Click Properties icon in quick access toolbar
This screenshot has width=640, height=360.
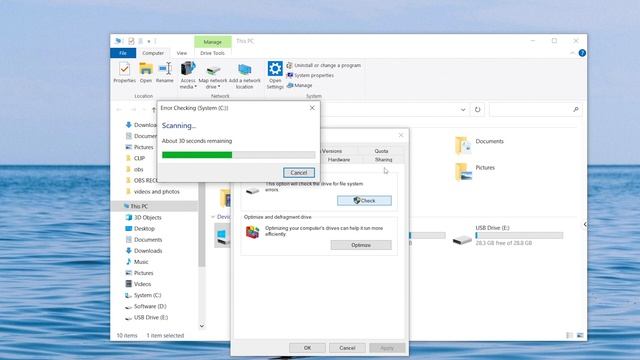point(131,41)
